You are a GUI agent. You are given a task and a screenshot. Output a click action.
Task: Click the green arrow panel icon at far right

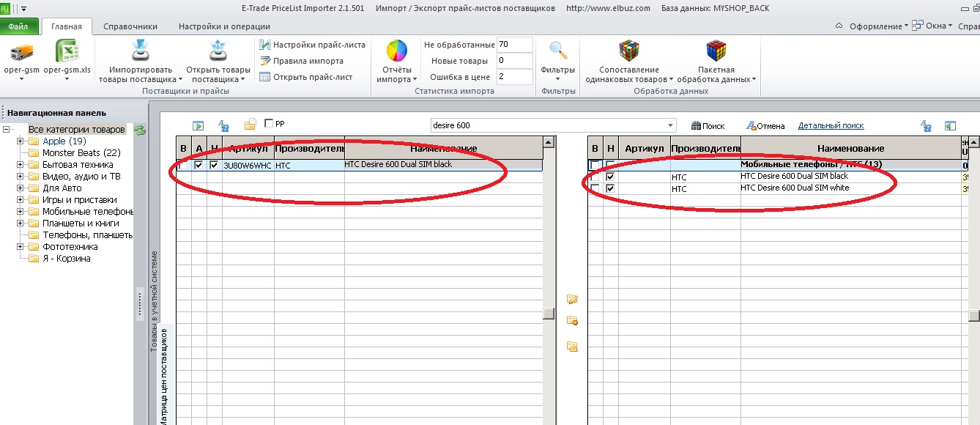pos(951,125)
